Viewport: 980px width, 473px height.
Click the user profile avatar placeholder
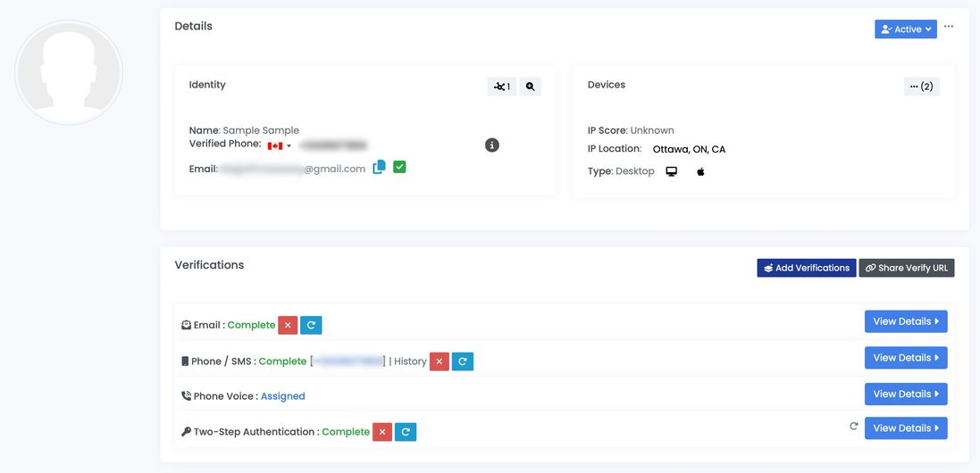click(69, 72)
